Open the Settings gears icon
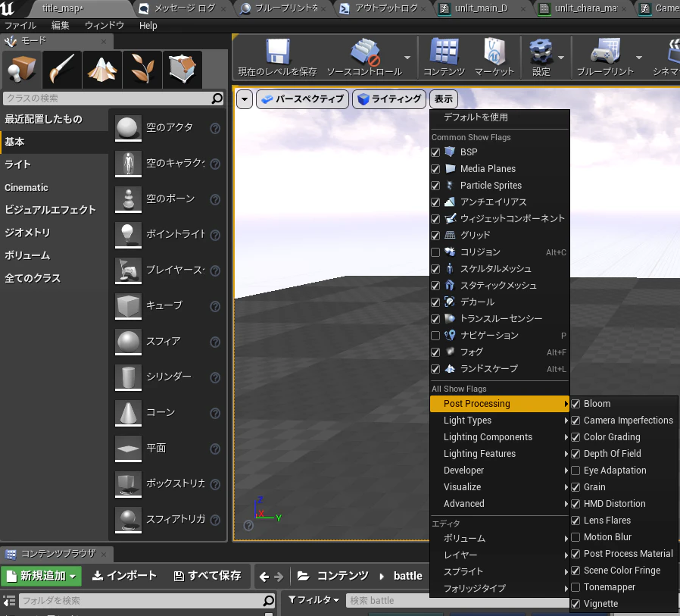The image size is (680, 616). [541, 52]
